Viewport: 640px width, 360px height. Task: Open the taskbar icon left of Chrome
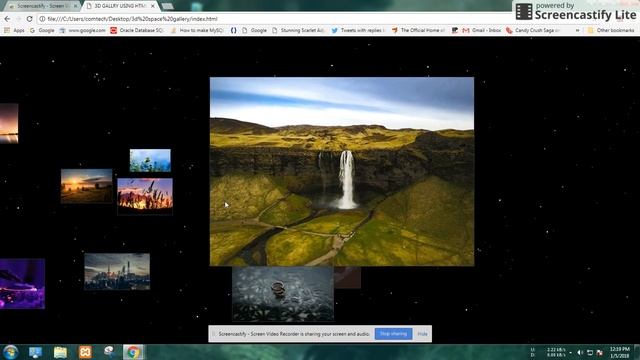pyautogui.click(x=109, y=352)
